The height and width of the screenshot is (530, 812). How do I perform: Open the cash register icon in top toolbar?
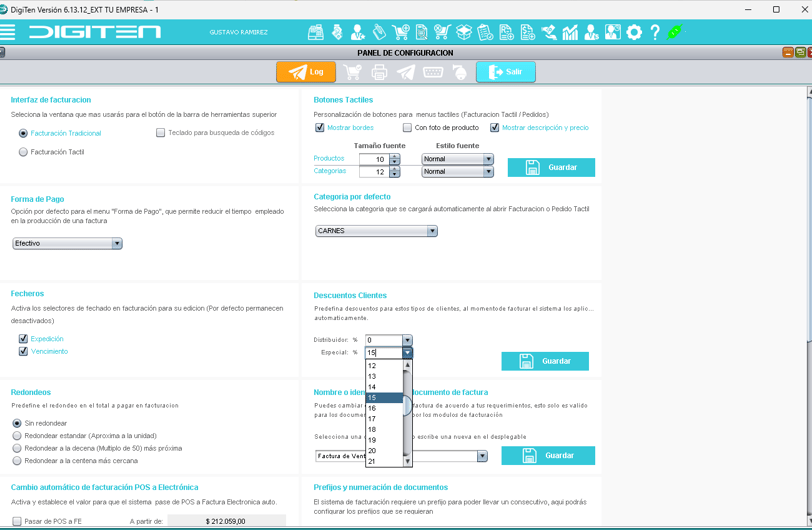coord(315,32)
